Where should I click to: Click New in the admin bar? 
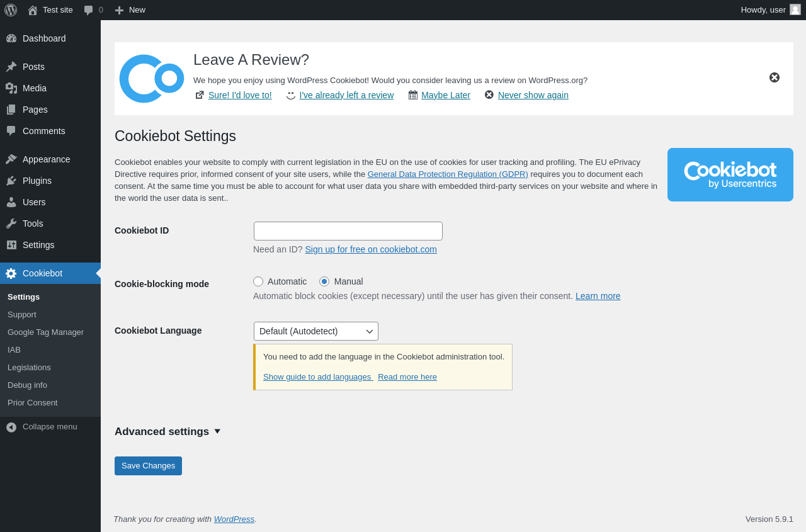point(137,10)
